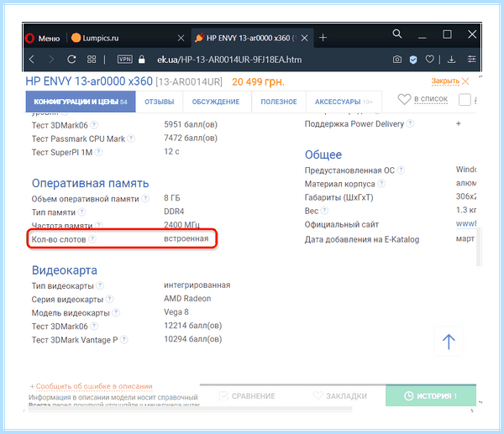Screen dimensions: 504x434
Task: Click help icon beside Поддержка Power Delivery
Action: pos(410,123)
